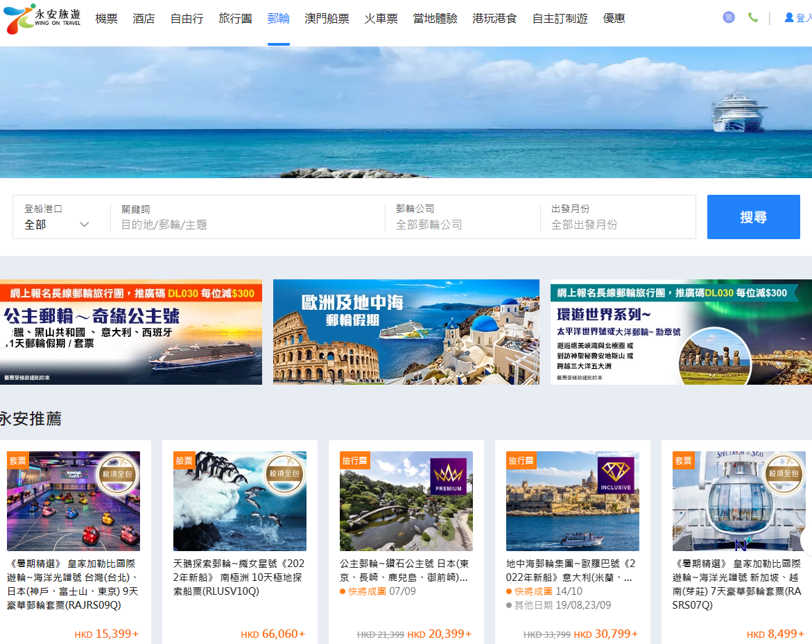The width and height of the screenshot is (812, 644).
Task: Click the penguins Antarctica cruise thumbnail
Action: [240, 501]
